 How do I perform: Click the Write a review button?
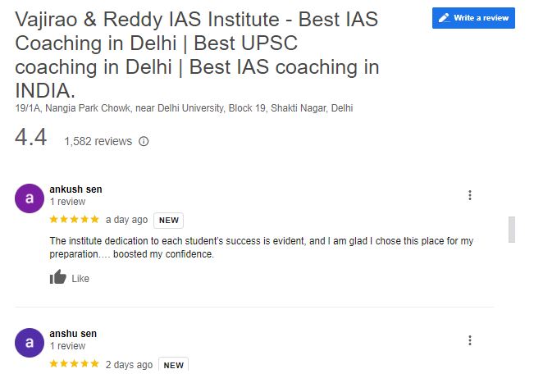tap(473, 18)
